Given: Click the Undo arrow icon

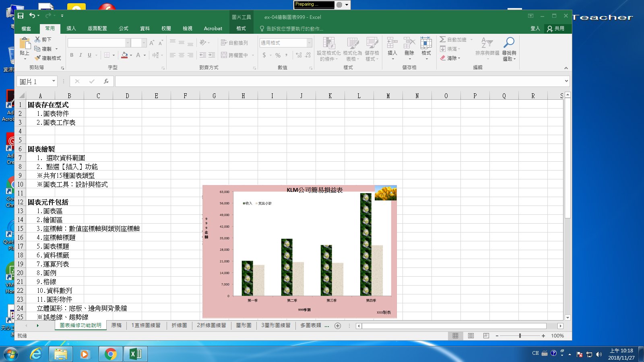Looking at the screenshot, I should pyautogui.click(x=32, y=16).
